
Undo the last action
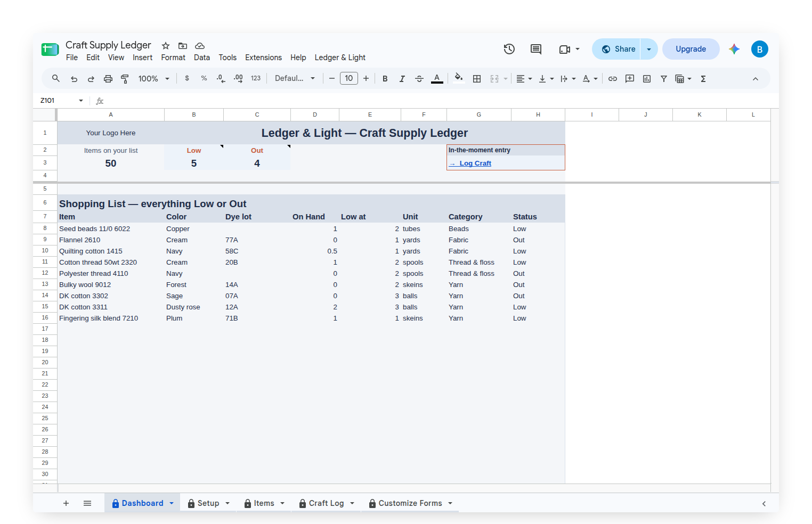click(74, 79)
